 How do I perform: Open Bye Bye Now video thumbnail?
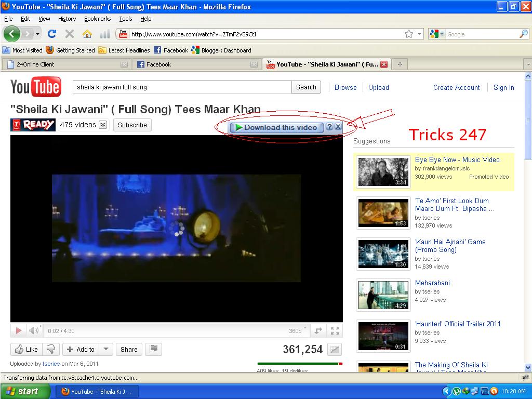tap(383, 172)
